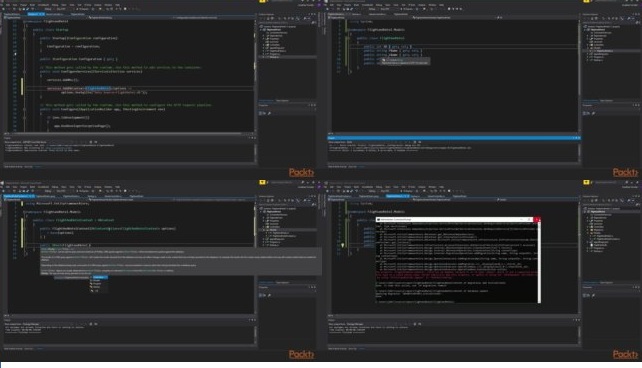Select the active blue document tab in the Startup class window
This screenshot has height=368, width=642.
[x=36, y=14]
